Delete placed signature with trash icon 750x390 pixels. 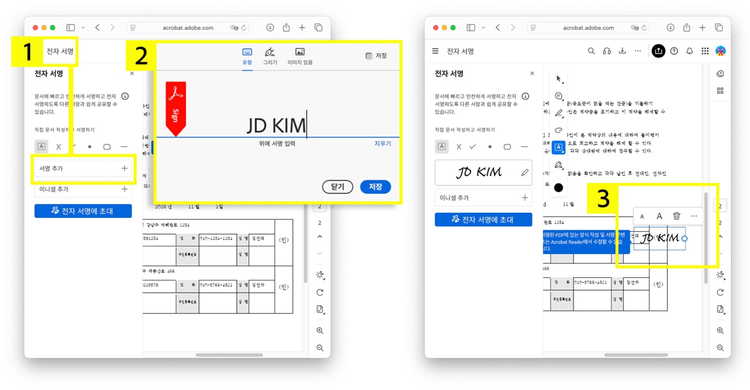click(x=676, y=216)
